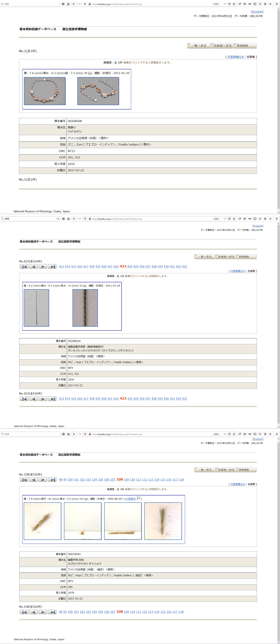
Task: Open page actions ellipsis in topmost address bar
Action: pyautogui.click(x=225, y=4)
